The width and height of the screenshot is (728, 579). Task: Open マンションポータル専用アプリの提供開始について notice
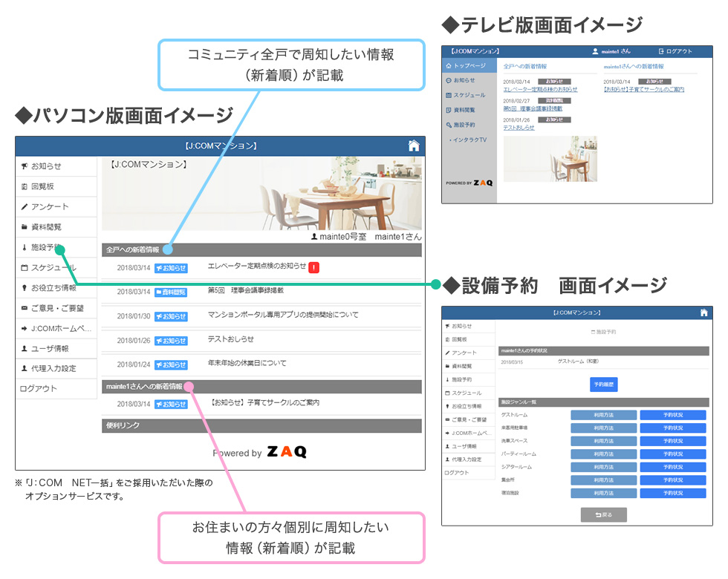(283, 315)
